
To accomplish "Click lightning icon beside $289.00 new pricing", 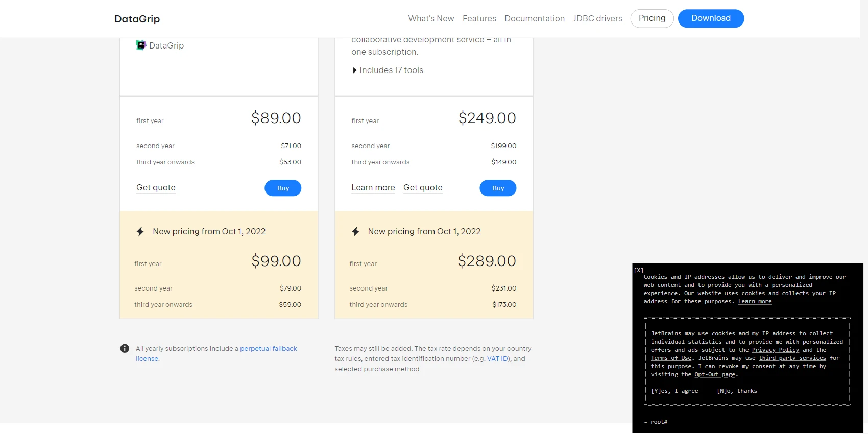I will tap(355, 232).
